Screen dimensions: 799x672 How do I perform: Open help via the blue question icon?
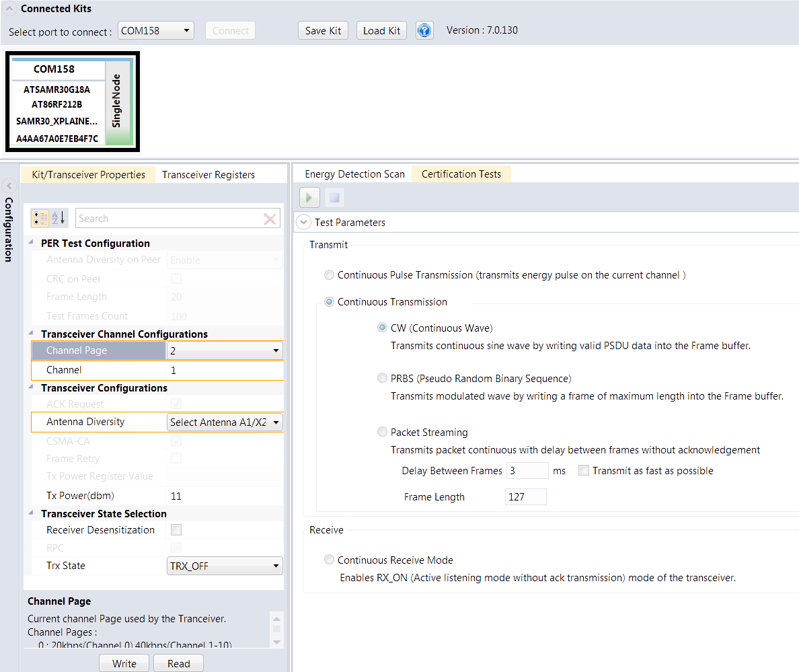424,30
